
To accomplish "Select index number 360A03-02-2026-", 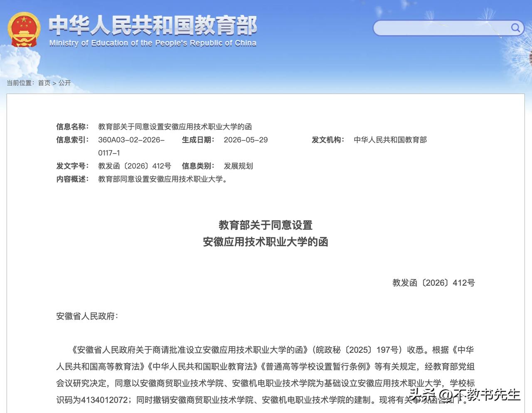I will (131, 140).
